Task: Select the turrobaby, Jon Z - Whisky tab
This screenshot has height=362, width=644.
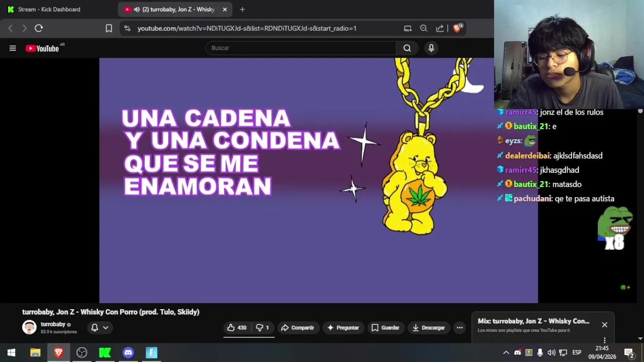Action: (175, 9)
